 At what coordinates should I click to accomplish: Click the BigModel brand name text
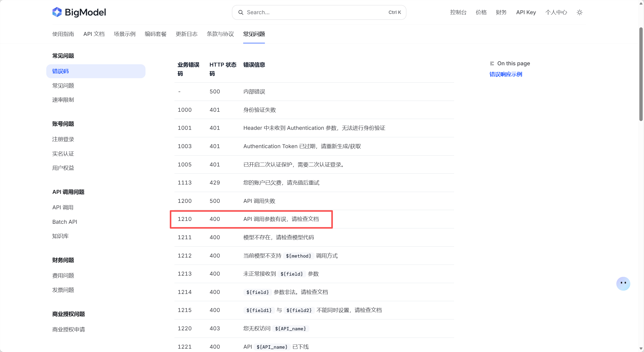(85, 12)
